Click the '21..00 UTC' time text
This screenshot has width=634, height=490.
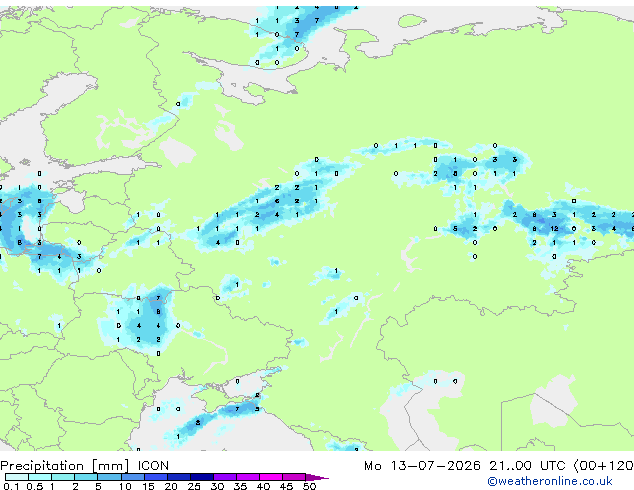pyautogui.click(x=526, y=466)
